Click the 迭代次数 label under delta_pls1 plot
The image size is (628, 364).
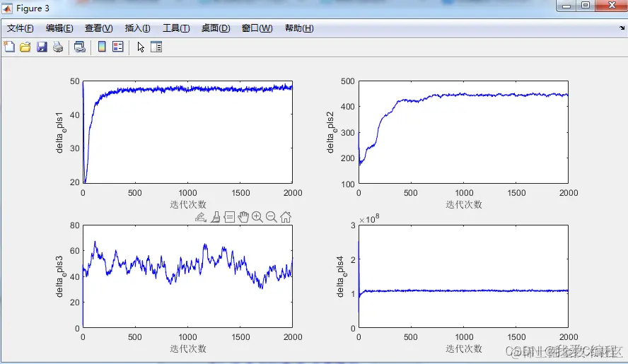188,205
